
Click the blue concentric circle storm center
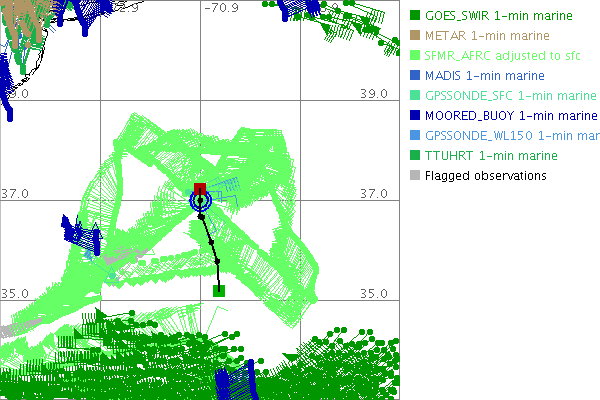point(200,201)
